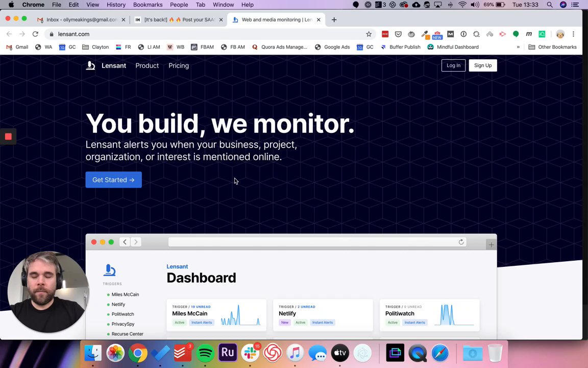Open Slack from the dock
This screenshot has height=368, width=588.
(x=250, y=353)
